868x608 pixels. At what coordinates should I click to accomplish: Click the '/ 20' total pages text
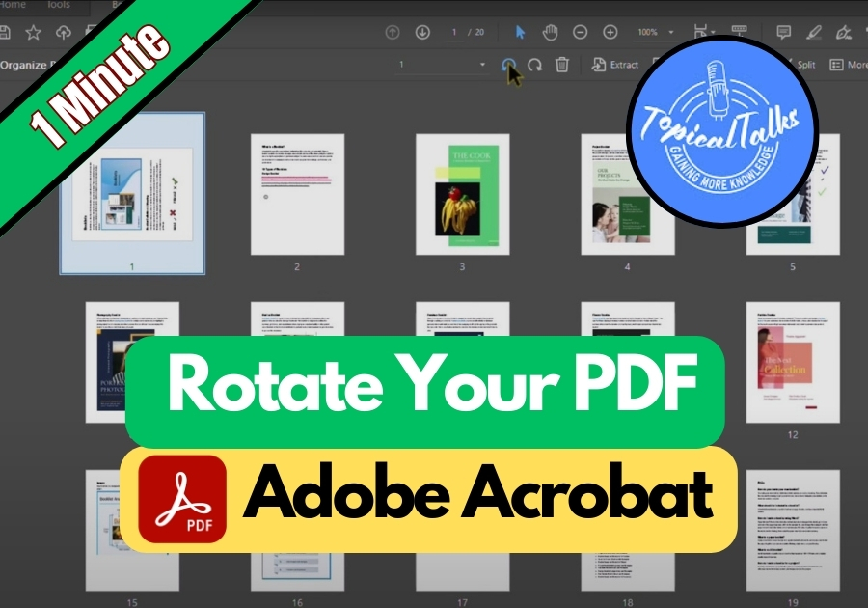click(476, 32)
